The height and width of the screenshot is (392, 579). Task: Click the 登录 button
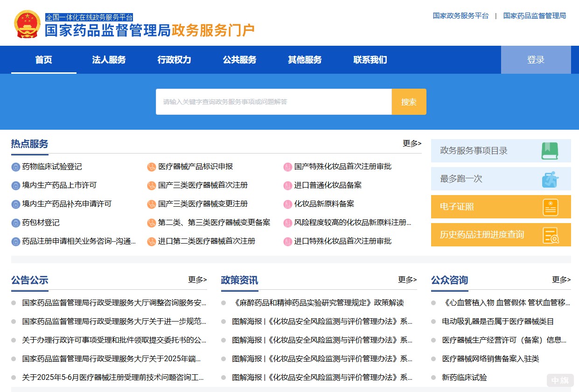(x=536, y=60)
